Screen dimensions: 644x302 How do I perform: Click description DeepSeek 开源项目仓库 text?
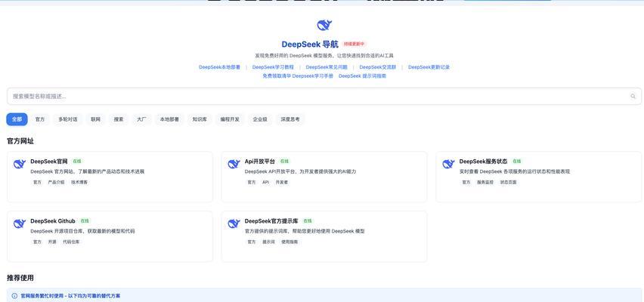[82, 232]
